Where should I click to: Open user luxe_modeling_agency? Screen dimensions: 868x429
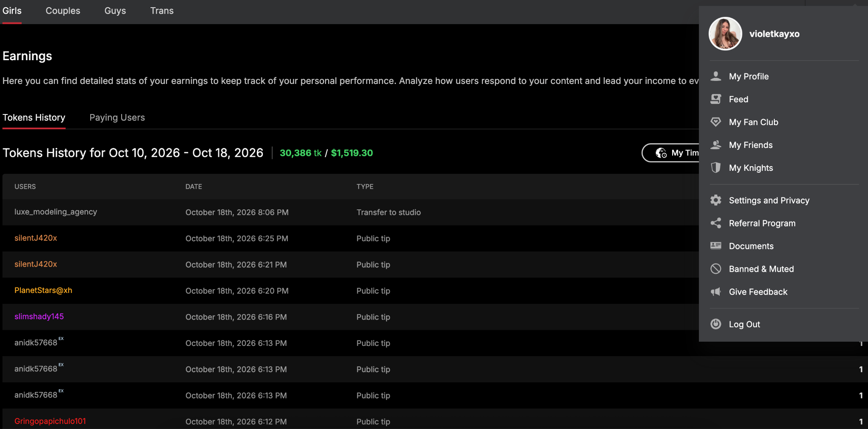(56, 212)
